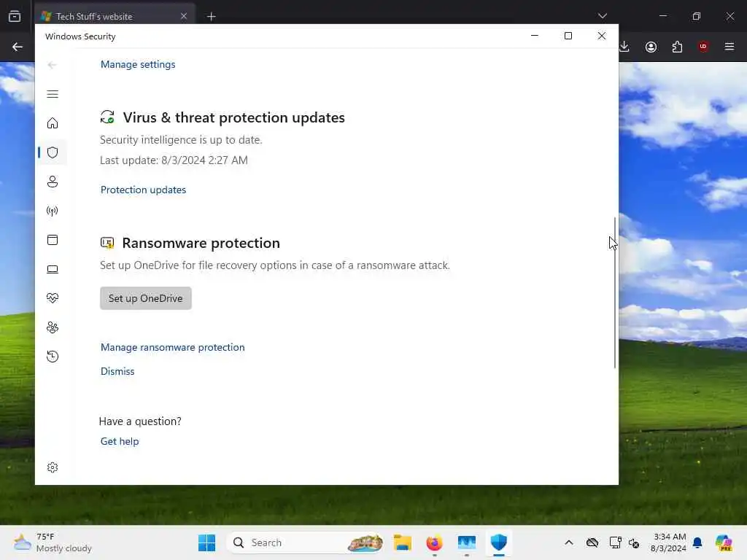Image resolution: width=747 pixels, height=560 pixels.
Task: Click the Manage settings link
Action: coord(138,64)
